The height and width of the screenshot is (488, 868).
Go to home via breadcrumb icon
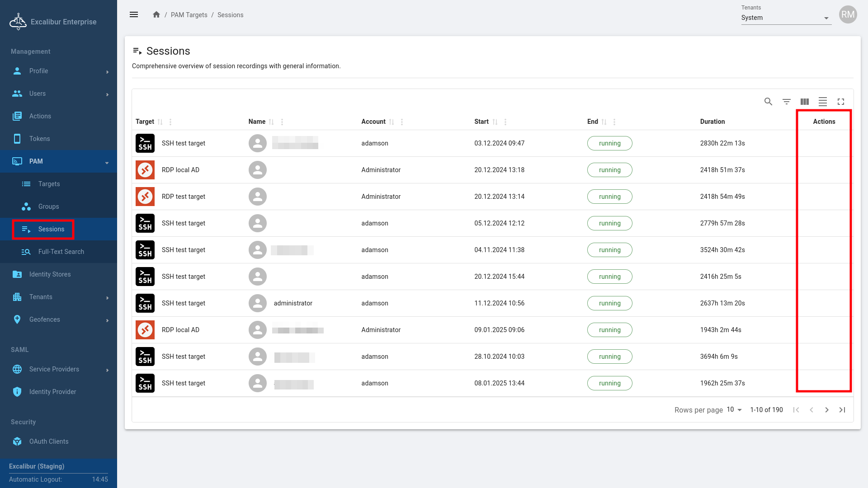(156, 15)
